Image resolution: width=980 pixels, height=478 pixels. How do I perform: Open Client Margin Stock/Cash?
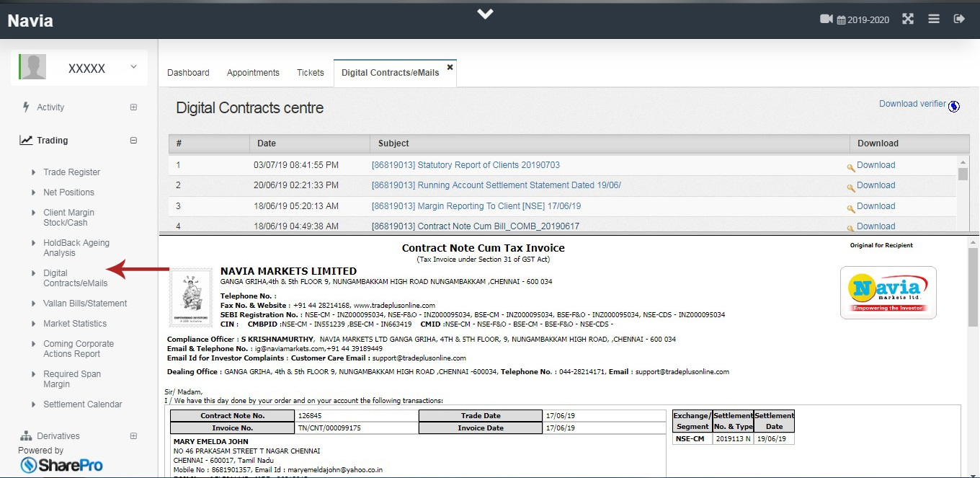click(68, 218)
